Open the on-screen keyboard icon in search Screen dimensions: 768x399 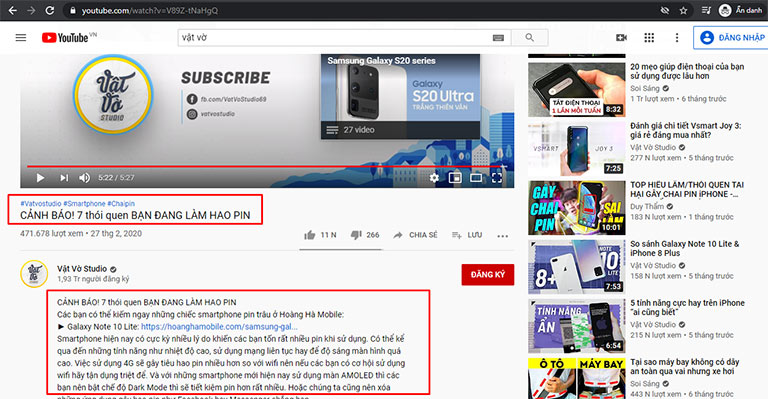pos(498,38)
